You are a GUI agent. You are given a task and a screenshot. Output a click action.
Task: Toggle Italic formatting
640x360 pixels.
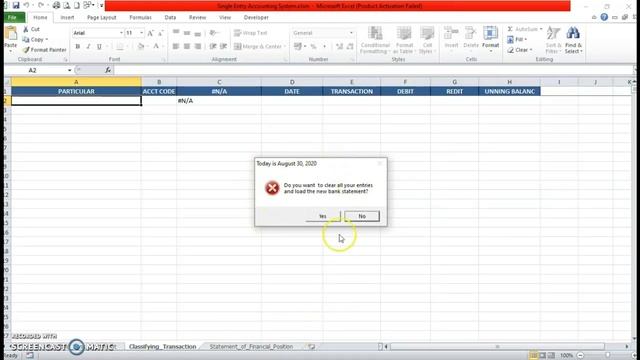[88, 47]
